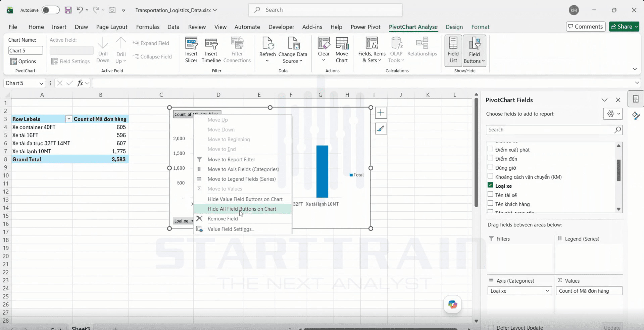
Task: Click the Move Chart icon
Action: pos(342,44)
